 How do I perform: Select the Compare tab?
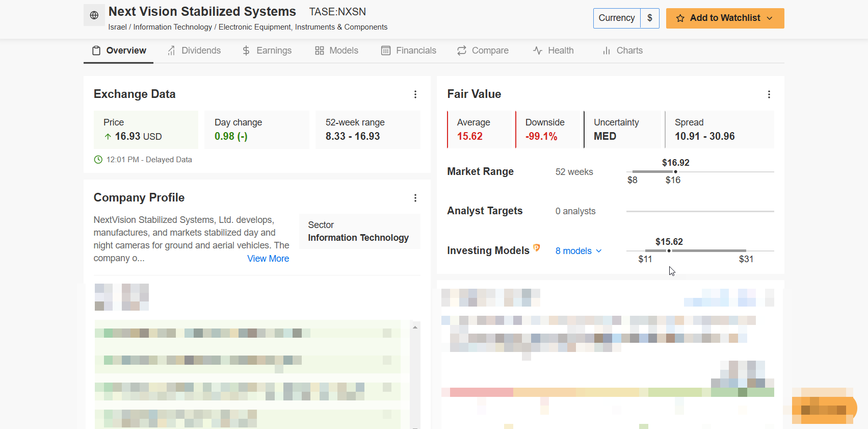coord(483,51)
